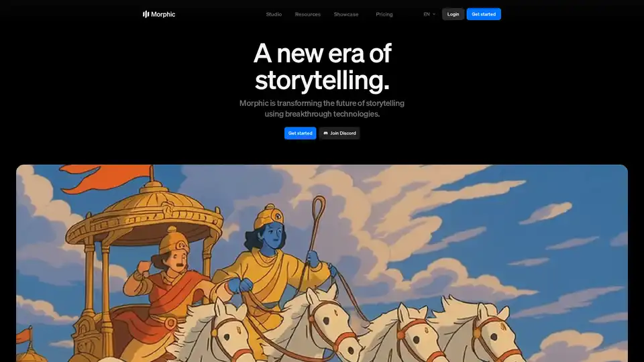
Task: View the Pricing page
Action: [x=384, y=14]
